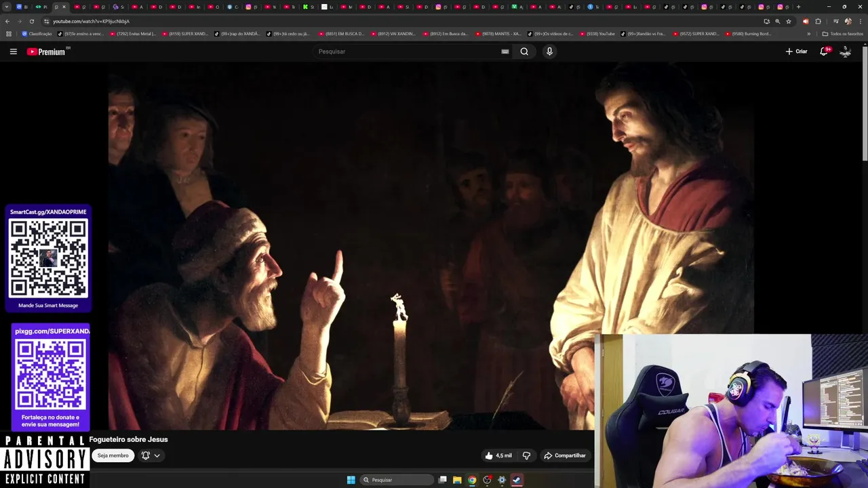The height and width of the screenshot is (488, 868).
Task: View site information icon in address bar
Action: pos(46,21)
